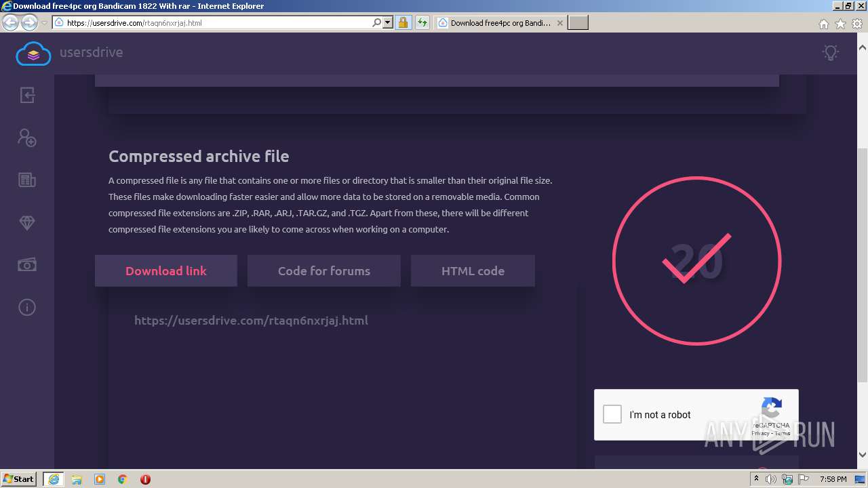Open a new browser tab
868x488 pixels.
coord(578,22)
